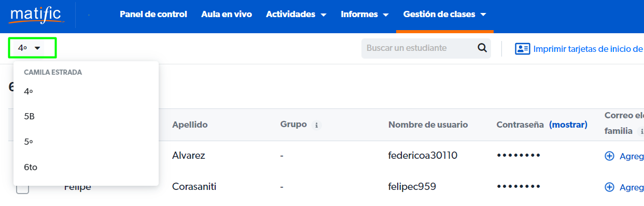Click the mostrar password link

568,125
